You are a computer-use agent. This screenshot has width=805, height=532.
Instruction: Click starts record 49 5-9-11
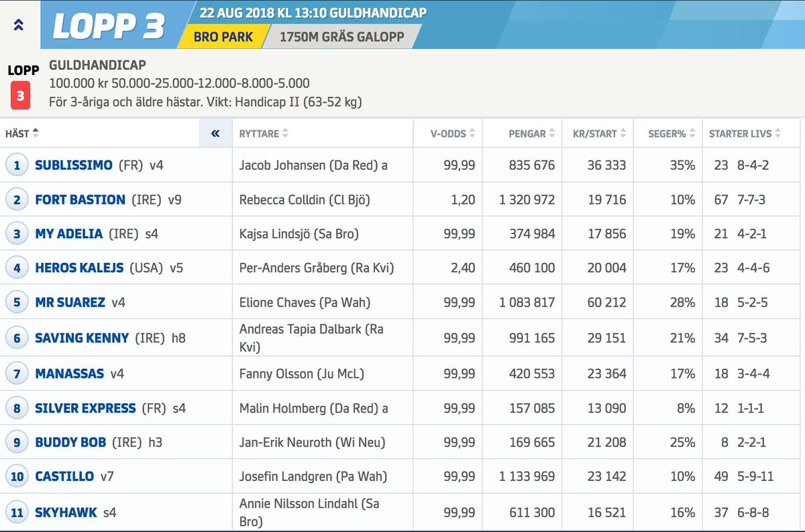point(743,477)
